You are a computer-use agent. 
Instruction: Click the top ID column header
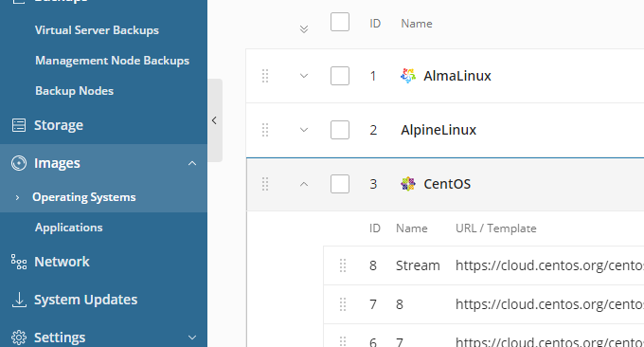(375, 24)
